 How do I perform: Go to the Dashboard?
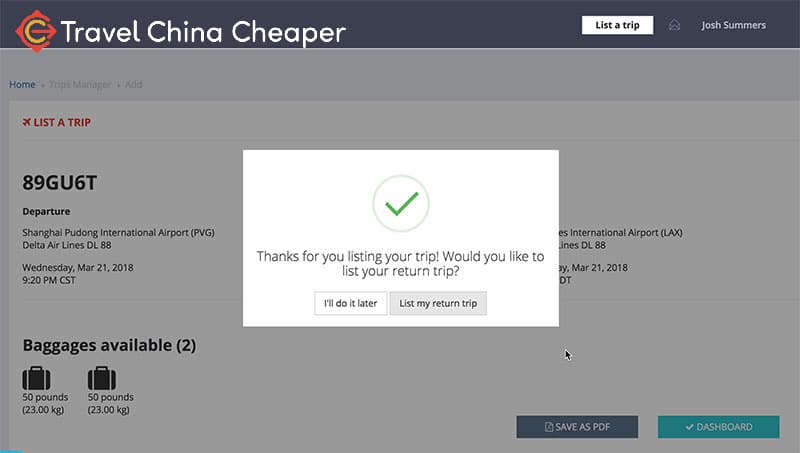click(x=718, y=427)
